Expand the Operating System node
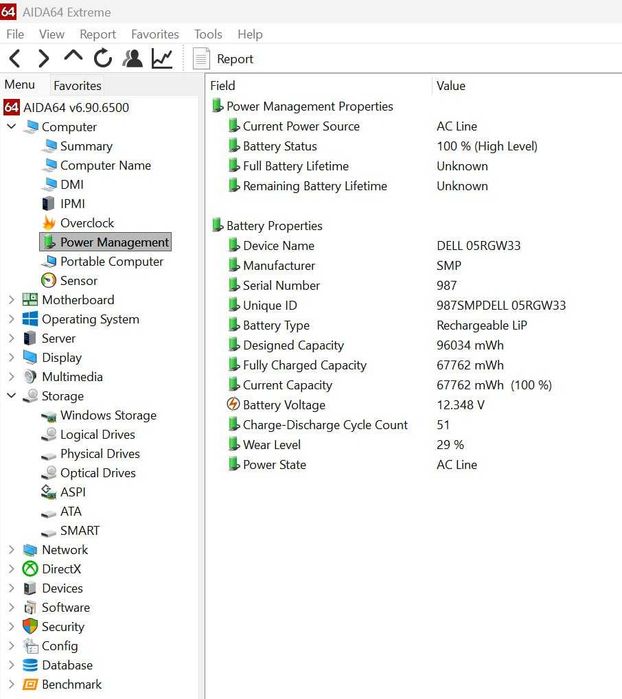The width and height of the screenshot is (622, 699). 12,319
